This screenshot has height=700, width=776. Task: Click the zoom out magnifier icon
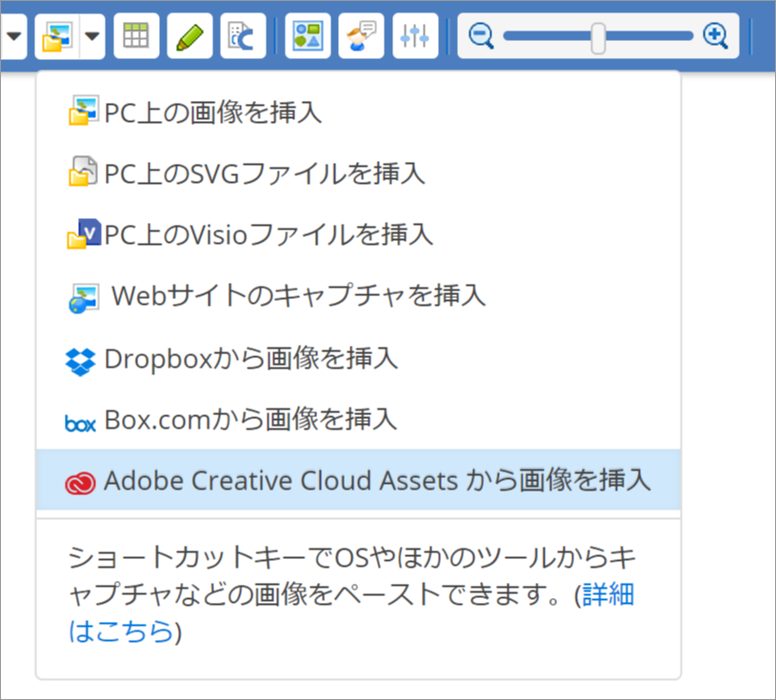click(482, 36)
